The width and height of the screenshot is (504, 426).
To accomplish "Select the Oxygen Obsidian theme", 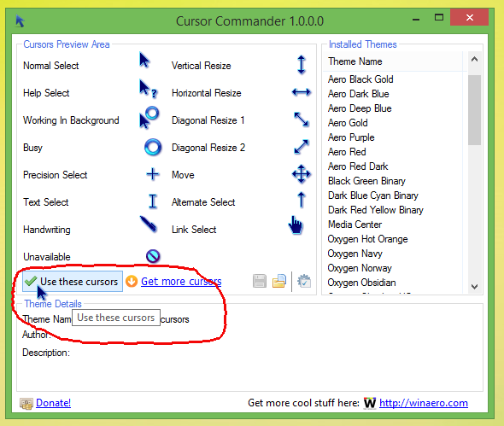I will point(361,283).
